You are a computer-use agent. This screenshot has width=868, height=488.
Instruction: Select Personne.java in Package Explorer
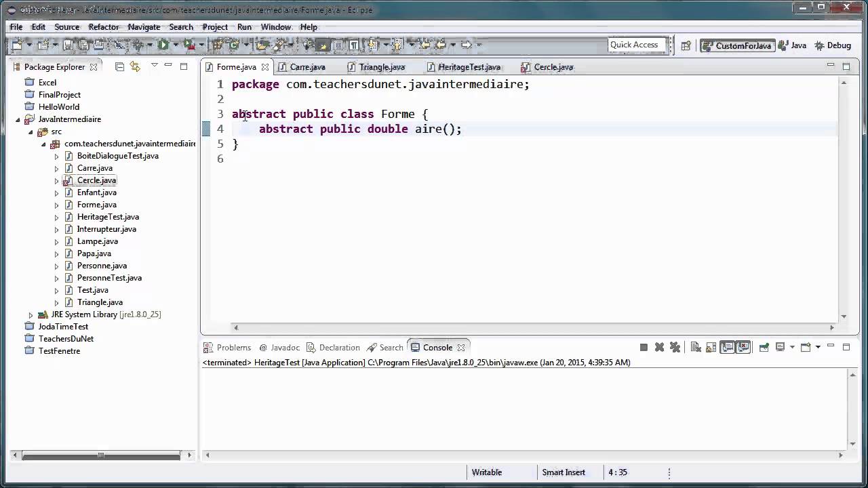tap(102, 266)
